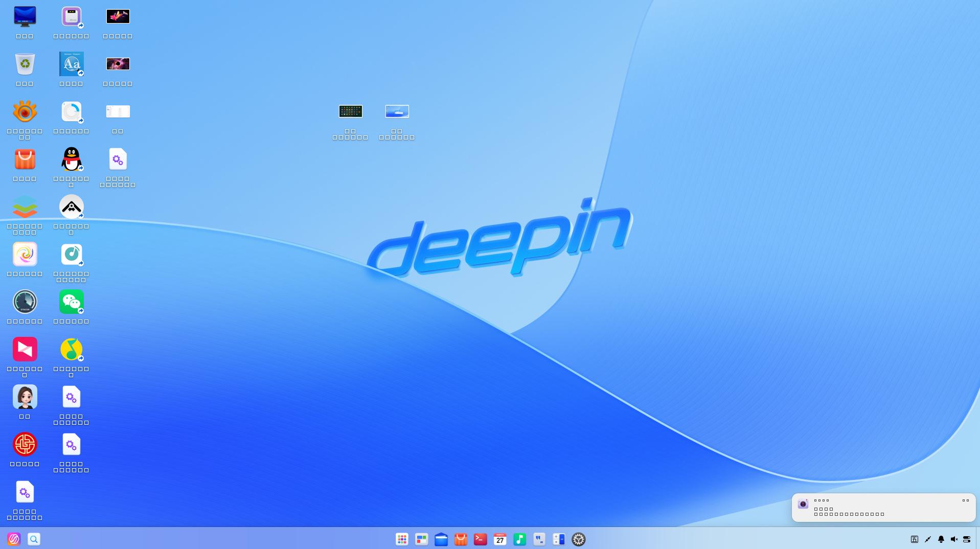Open the orange eye viewer desktop icon

coord(25,111)
